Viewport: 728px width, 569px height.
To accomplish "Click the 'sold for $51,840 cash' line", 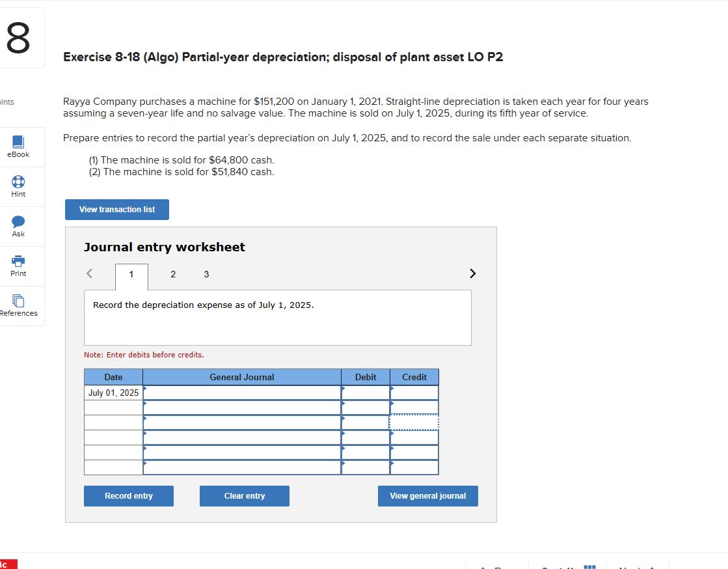I will [182, 172].
